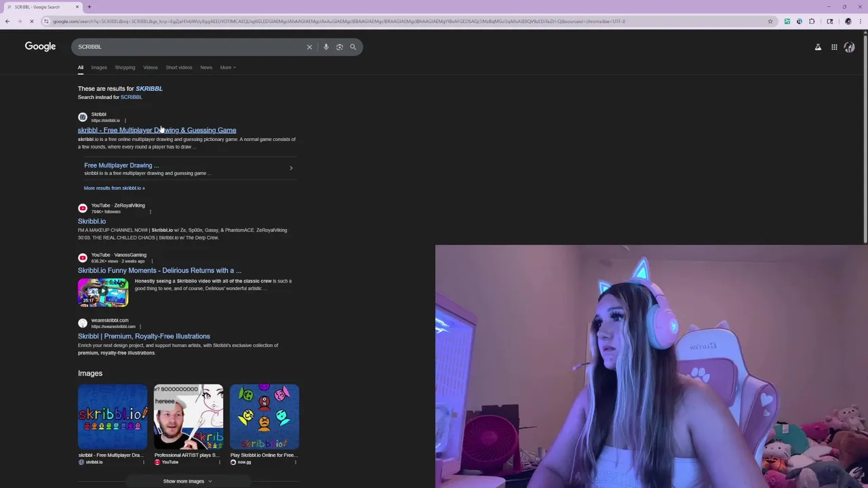
Task: Clear the search box with the X icon
Action: click(309, 47)
